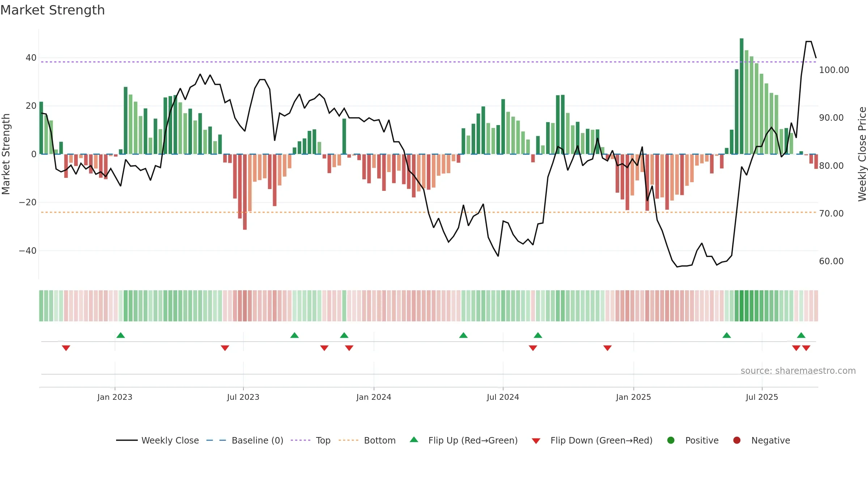Click the first flip-down marker before Jan 2023
Viewport: 868px width, 488px height.
pos(66,348)
